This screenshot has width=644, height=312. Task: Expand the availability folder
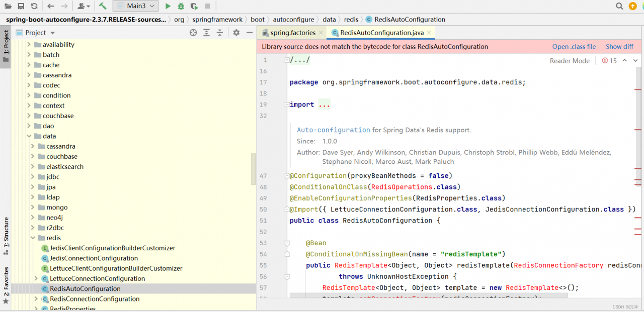(29, 44)
